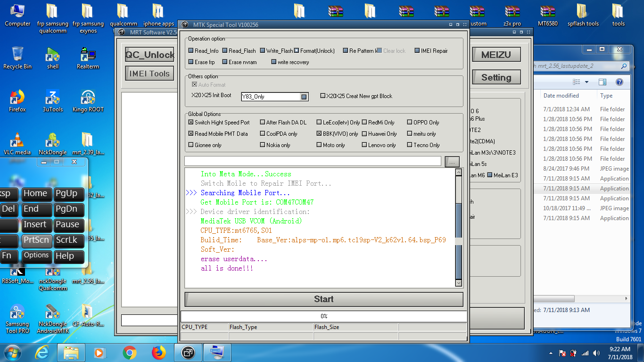Launch 3uTools desktop shortcut
This screenshot has width=644, height=362.
click(53, 101)
